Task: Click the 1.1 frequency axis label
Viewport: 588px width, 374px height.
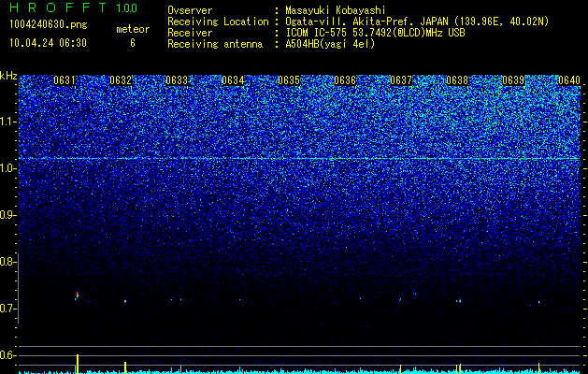Action: point(7,122)
